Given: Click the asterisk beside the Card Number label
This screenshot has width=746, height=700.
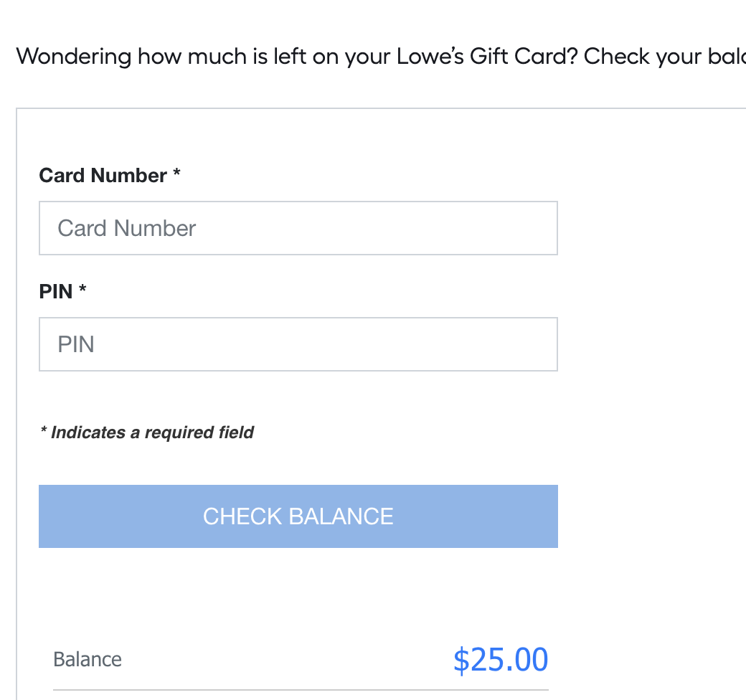Looking at the screenshot, I should [176, 175].
